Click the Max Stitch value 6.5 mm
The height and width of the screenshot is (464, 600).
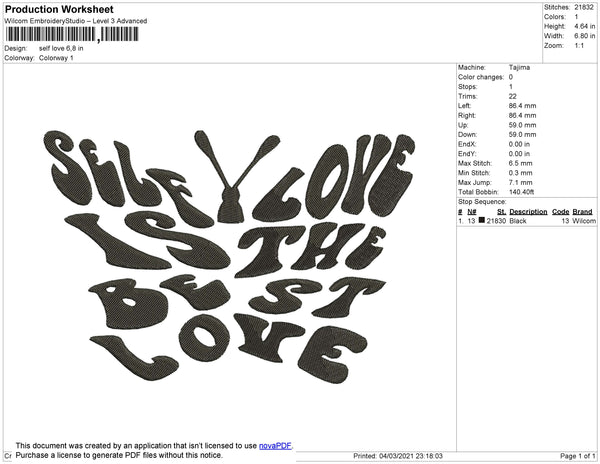pos(520,163)
